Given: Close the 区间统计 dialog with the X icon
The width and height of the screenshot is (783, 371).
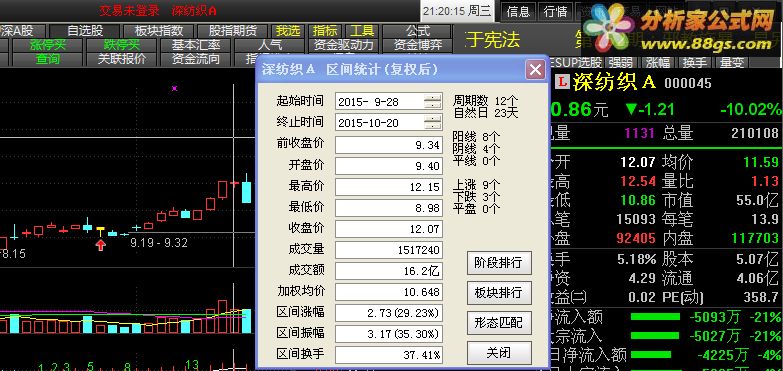Looking at the screenshot, I should pyautogui.click(x=535, y=70).
